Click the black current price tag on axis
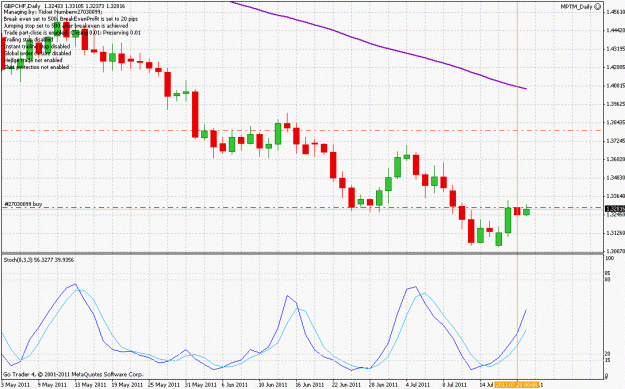 tap(615, 209)
